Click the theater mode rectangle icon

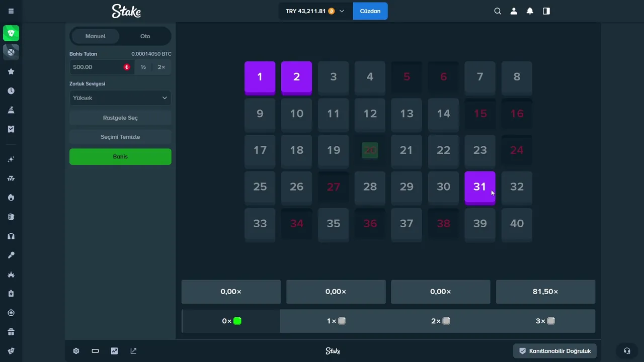[x=95, y=351]
